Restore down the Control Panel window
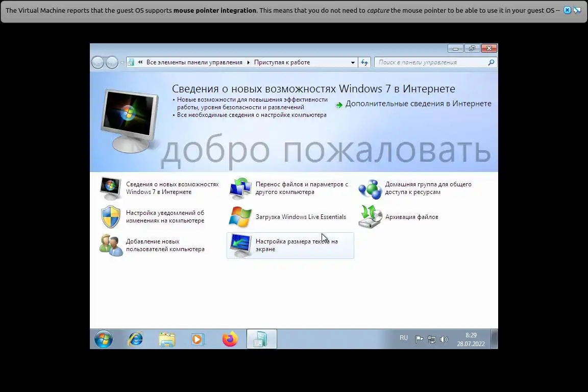Screen dimensions: 588x392 click(x=472, y=48)
